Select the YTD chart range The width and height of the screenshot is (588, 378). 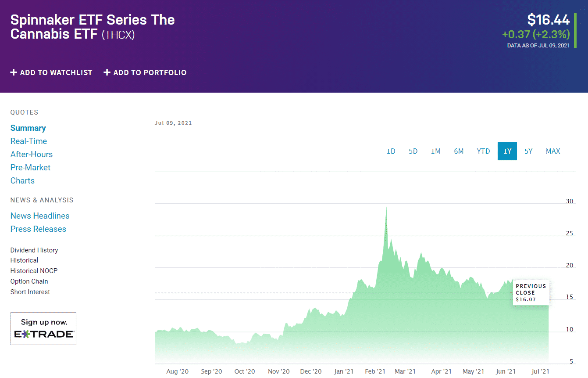click(483, 151)
